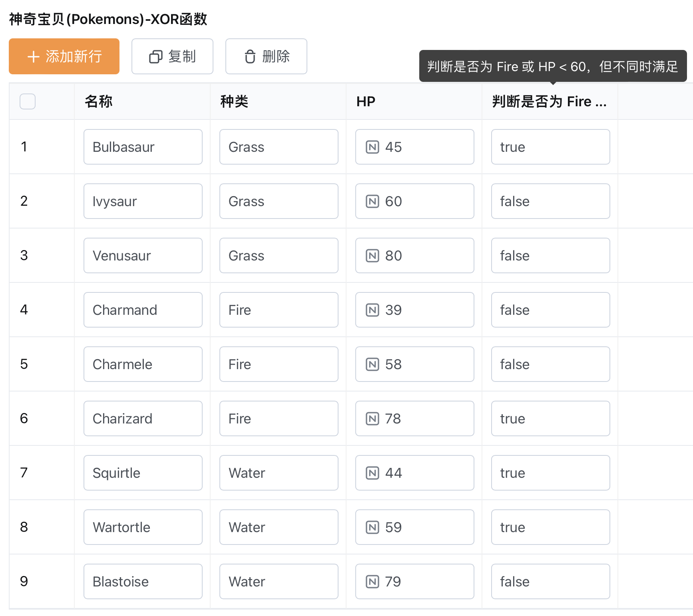The height and width of the screenshot is (616, 693).
Task: Select the Wartortle name field
Action: pos(143,527)
